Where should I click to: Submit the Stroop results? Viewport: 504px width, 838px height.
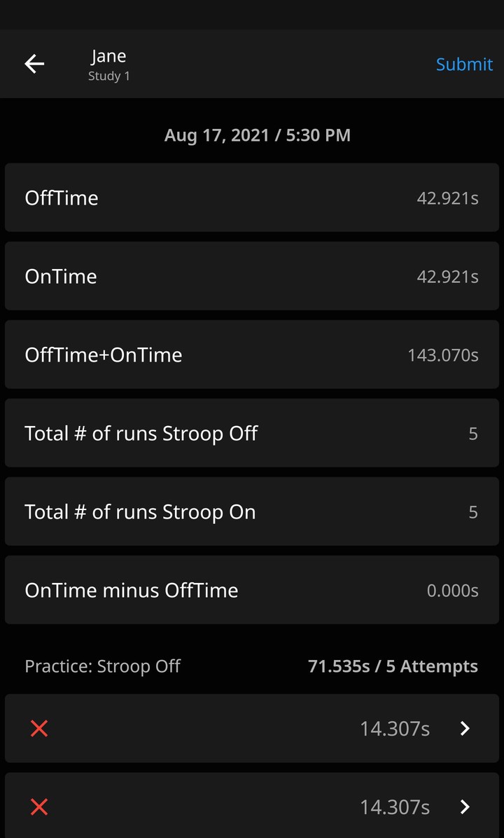click(x=464, y=64)
